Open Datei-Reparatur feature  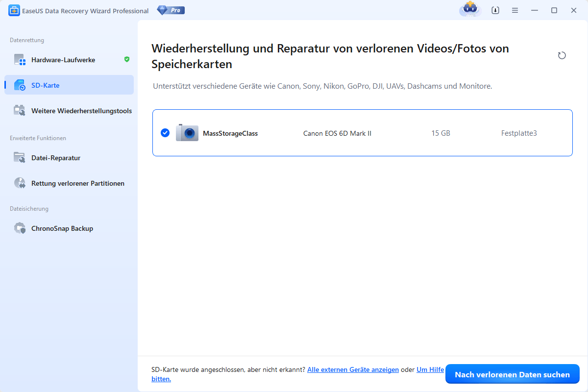69,158
